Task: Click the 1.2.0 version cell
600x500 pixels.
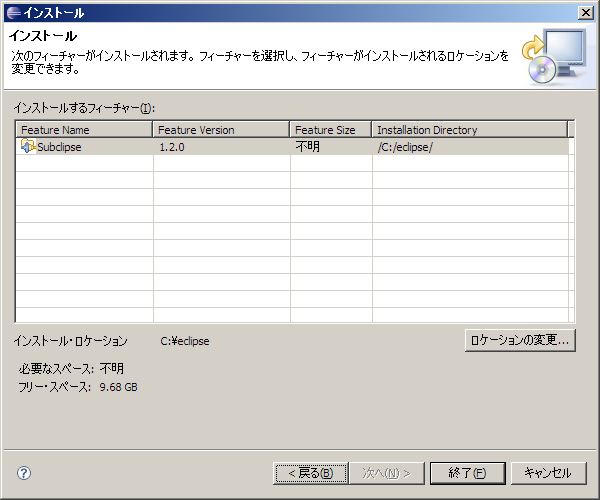Action: click(173, 147)
